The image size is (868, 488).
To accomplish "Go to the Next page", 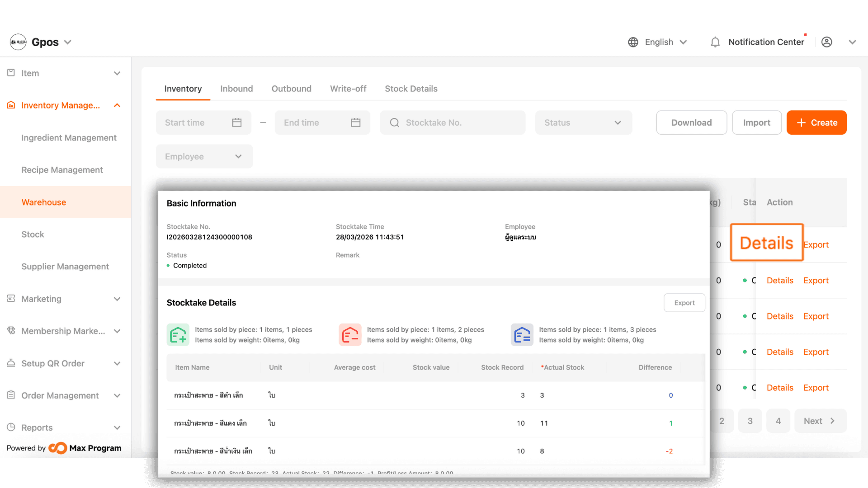I will pos(820,421).
